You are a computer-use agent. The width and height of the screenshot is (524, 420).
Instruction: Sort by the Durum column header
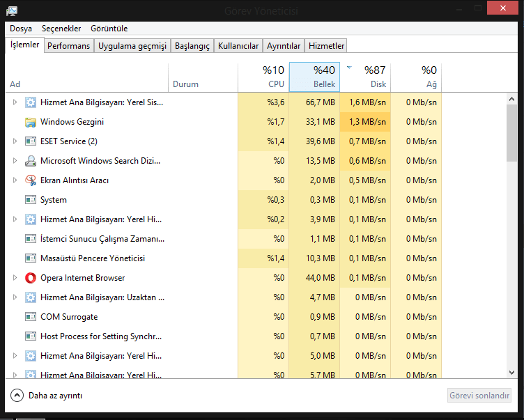click(x=203, y=77)
